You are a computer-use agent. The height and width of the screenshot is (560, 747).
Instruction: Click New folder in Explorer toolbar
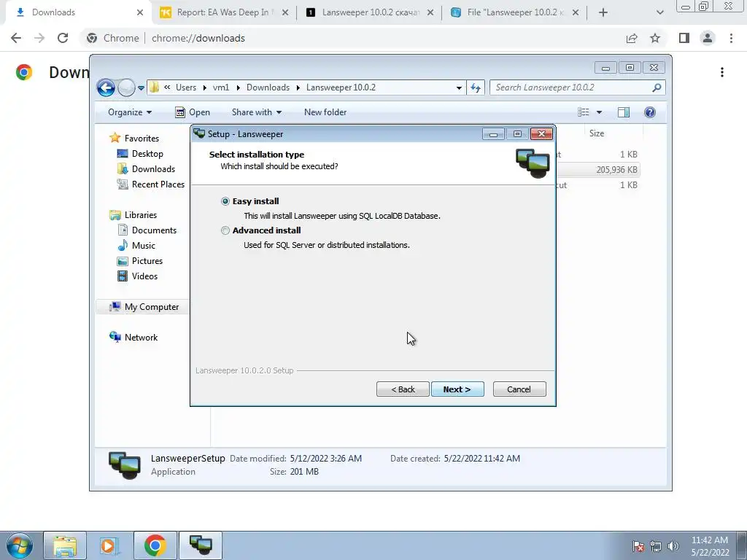325,112
